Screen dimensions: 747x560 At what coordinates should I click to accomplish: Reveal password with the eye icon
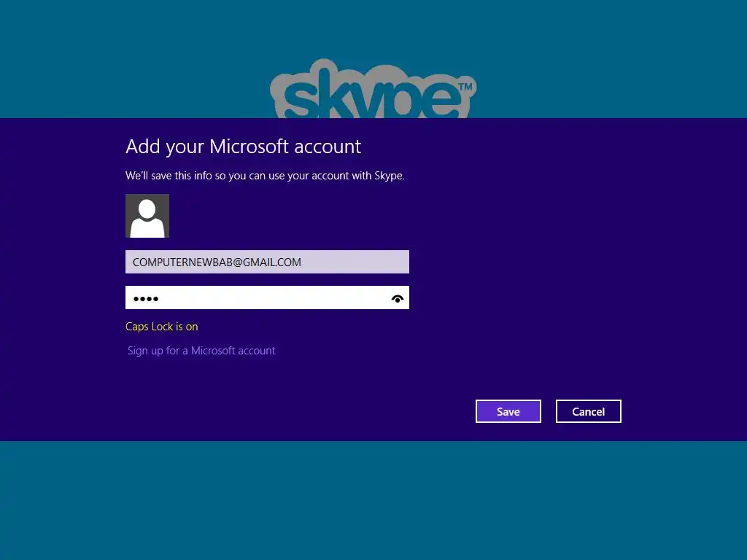tap(398, 298)
